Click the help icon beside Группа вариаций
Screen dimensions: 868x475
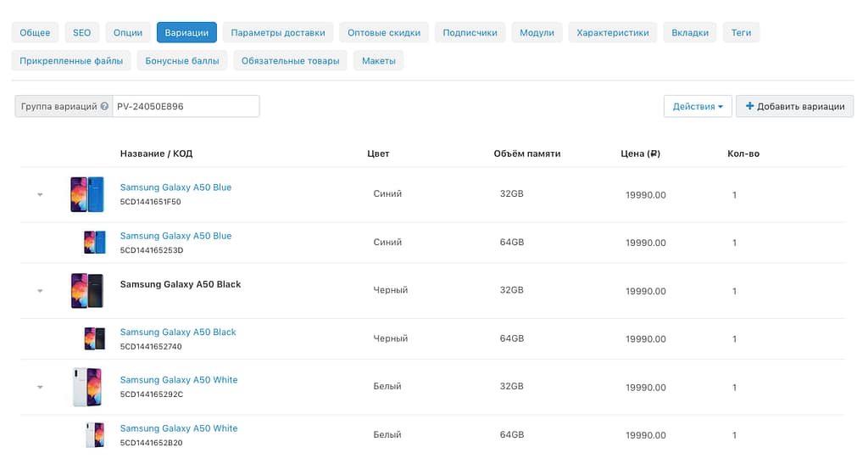pyautogui.click(x=104, y=107)
